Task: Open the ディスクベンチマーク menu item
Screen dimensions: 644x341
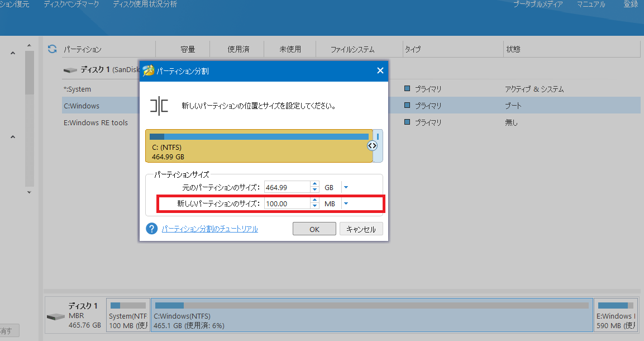Action: point(71,4)
